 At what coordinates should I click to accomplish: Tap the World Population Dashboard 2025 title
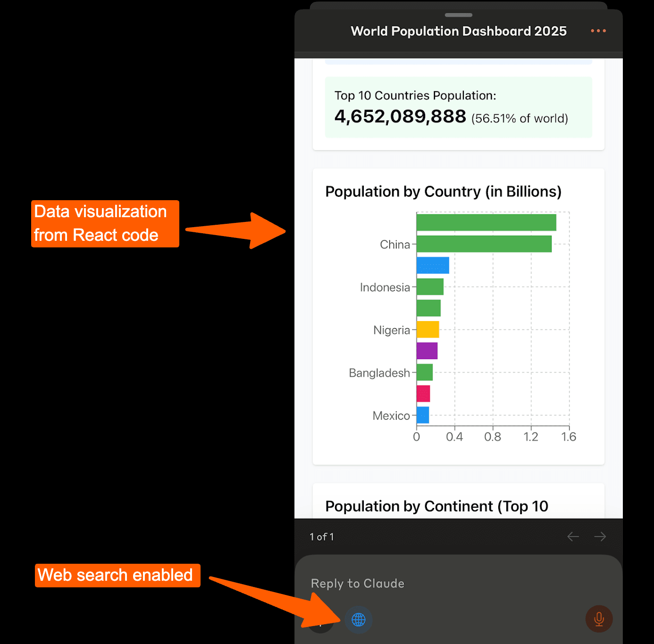(x=458, y=31)
